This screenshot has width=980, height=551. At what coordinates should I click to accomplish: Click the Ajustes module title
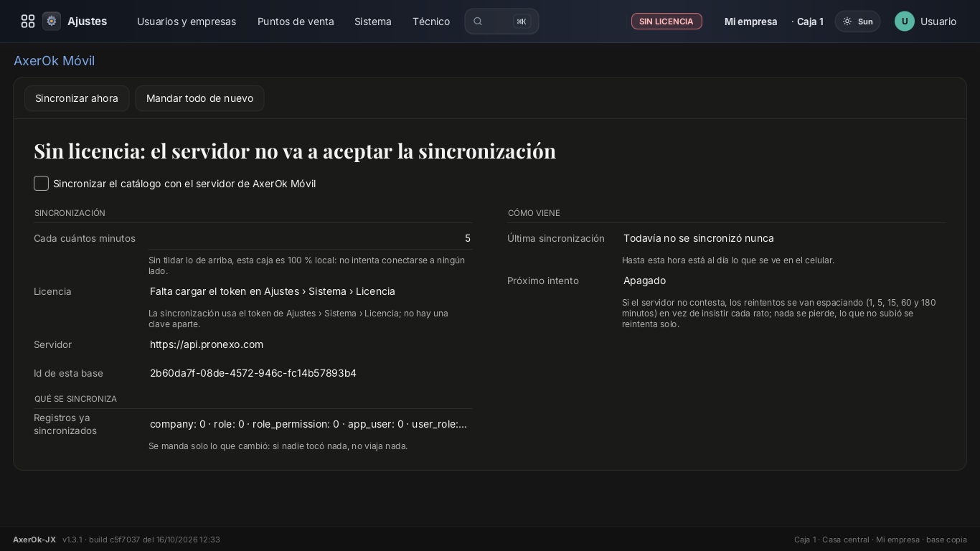pos(88,22)
